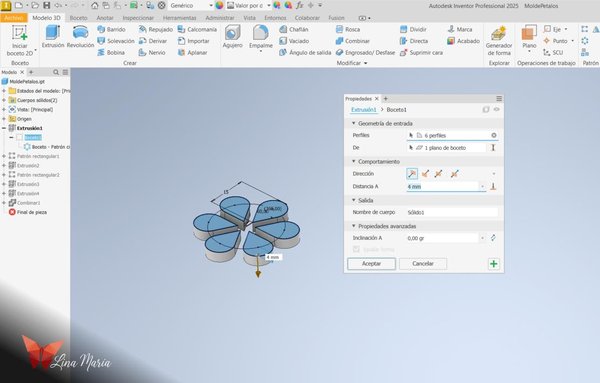The width and height of the screenshot is (600, 383).
Task: Choose the Chaflán tool
Action: [x=294, y=29]
